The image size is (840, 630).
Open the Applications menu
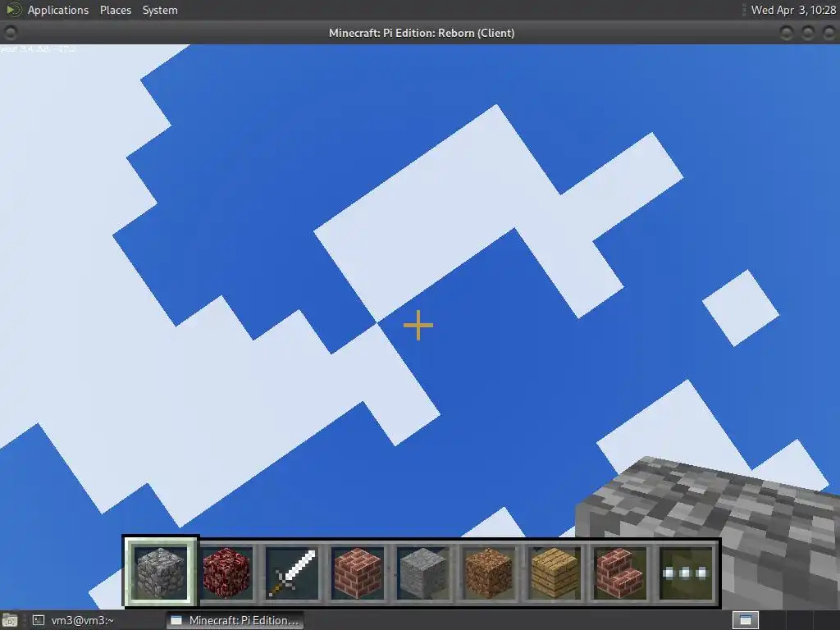coord(58,10)
